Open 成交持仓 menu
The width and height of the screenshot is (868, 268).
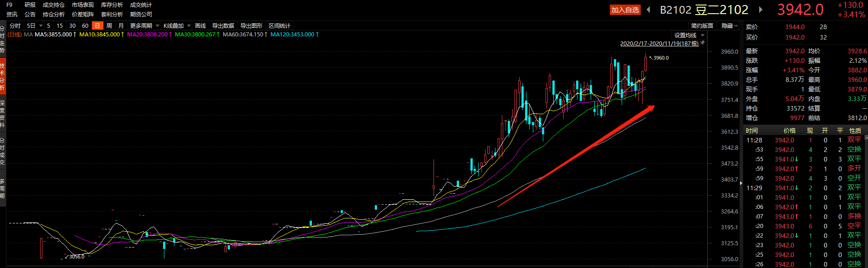(54, 5)
